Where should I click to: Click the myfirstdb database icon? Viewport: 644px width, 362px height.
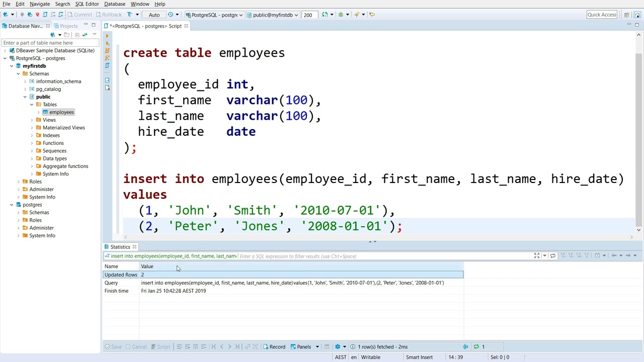pyautogui.click(x=19, y=66)
